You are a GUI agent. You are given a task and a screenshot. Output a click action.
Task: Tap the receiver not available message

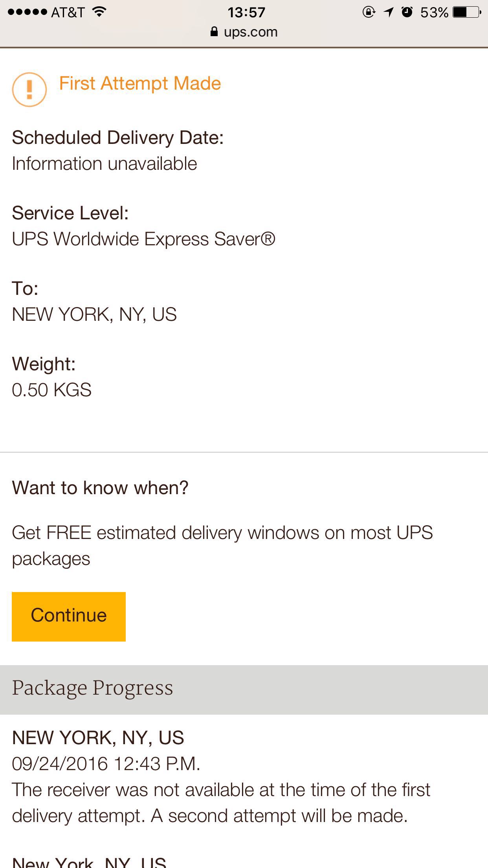click(221, 803)
